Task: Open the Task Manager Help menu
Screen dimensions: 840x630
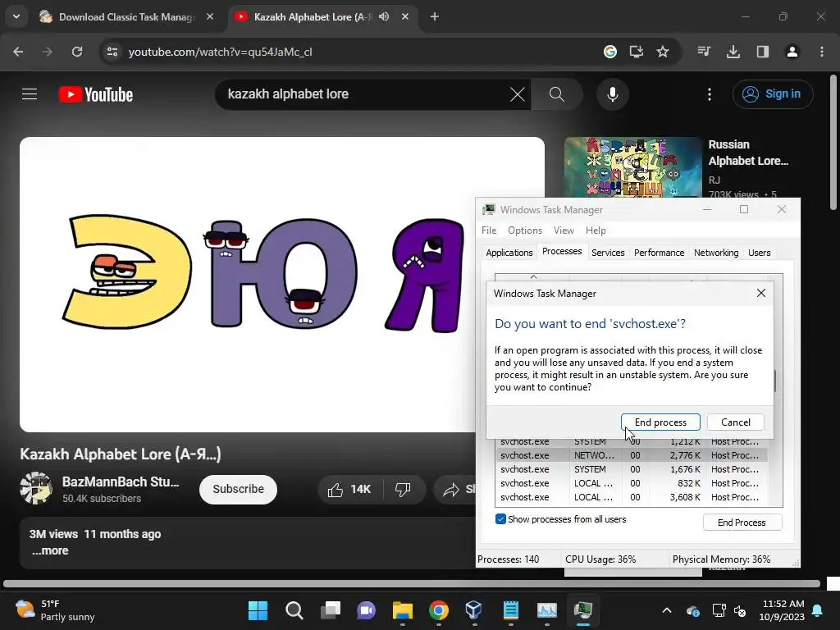Action: tap(596, 231)
